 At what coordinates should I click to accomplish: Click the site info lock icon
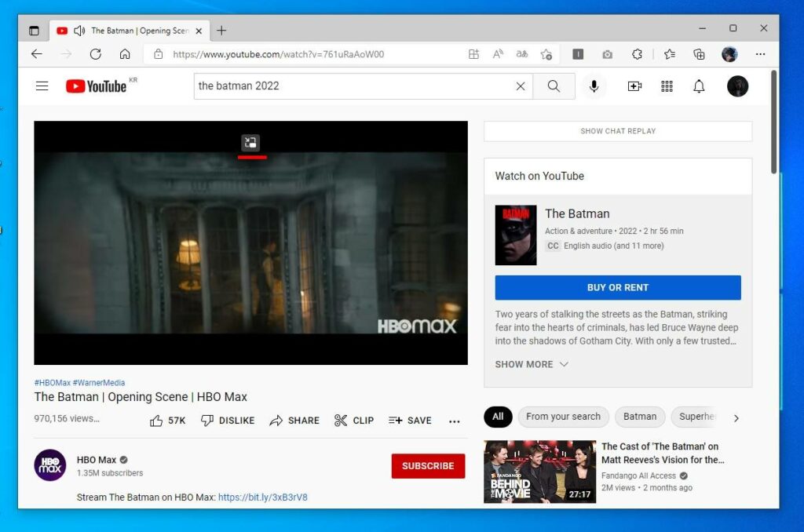coord(159,54)
